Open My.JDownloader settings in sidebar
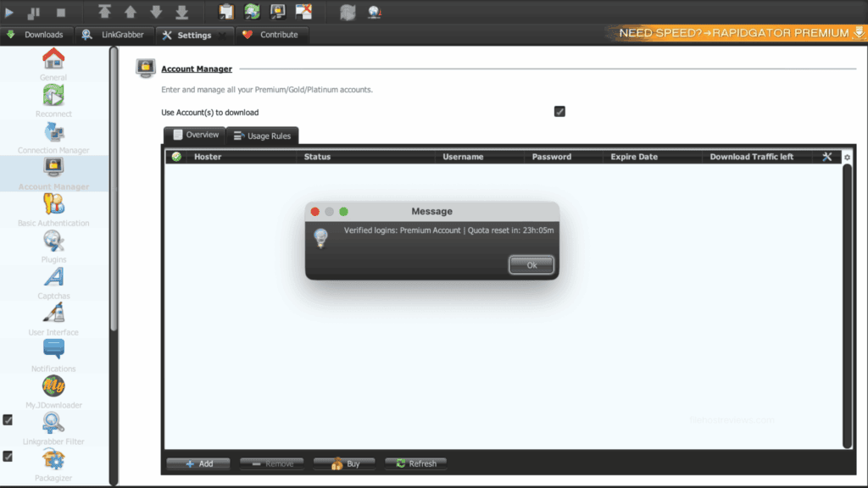 [53, 393]
